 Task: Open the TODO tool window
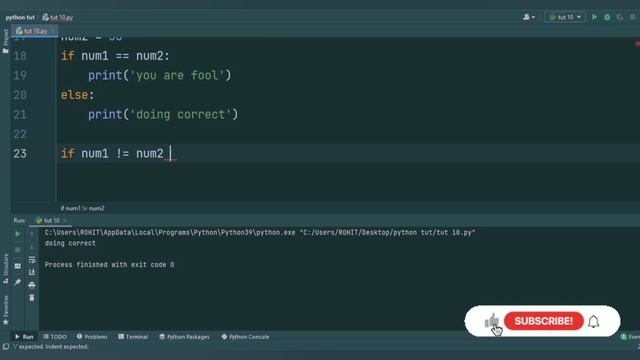(55, 337)
